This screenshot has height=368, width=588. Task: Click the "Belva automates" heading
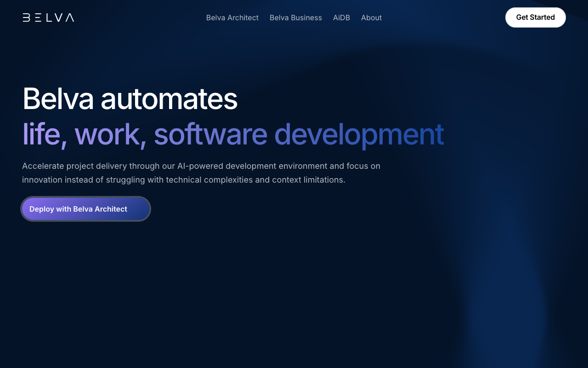pyautogui.click(x=130, y=98)
